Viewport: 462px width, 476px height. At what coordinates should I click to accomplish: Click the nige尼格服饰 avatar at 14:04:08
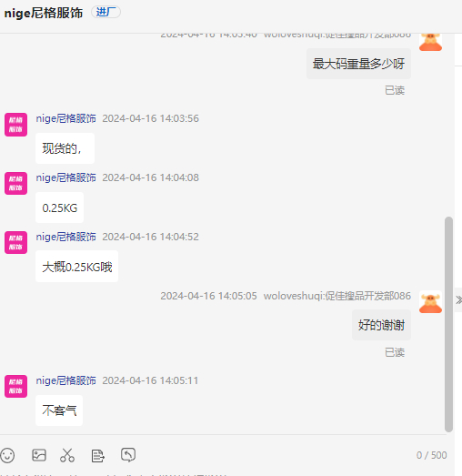(x=15, y=183)
